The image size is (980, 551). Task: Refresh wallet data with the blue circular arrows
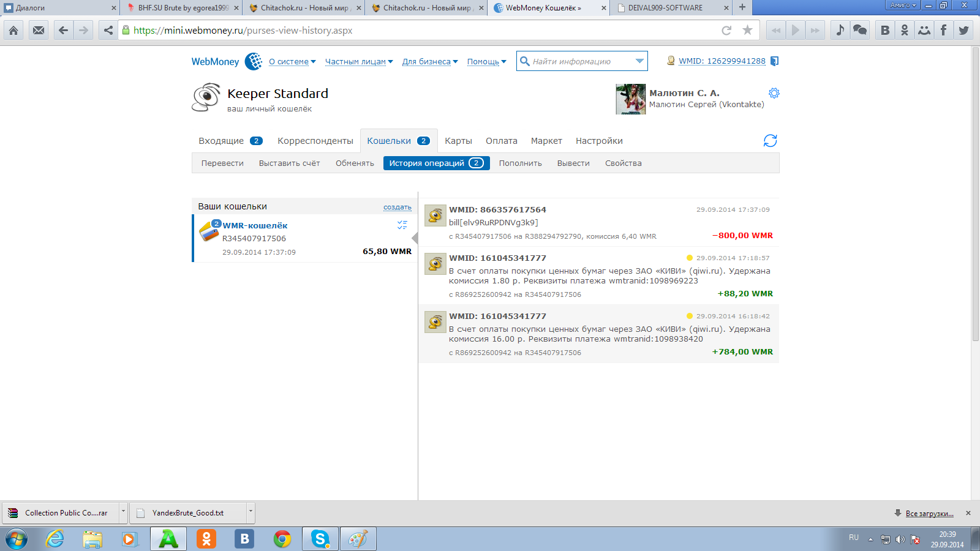coord(770,141)
